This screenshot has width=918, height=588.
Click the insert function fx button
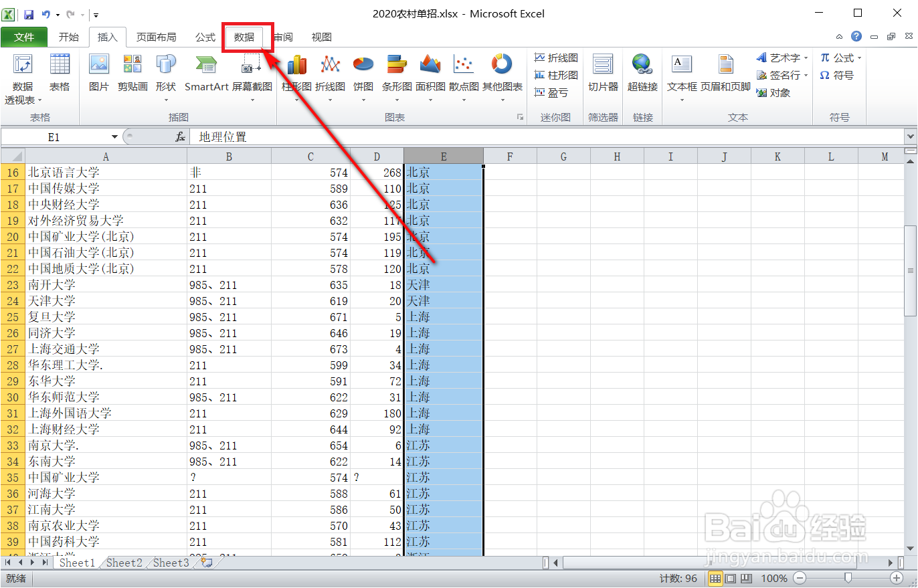[x=180, y=136]
